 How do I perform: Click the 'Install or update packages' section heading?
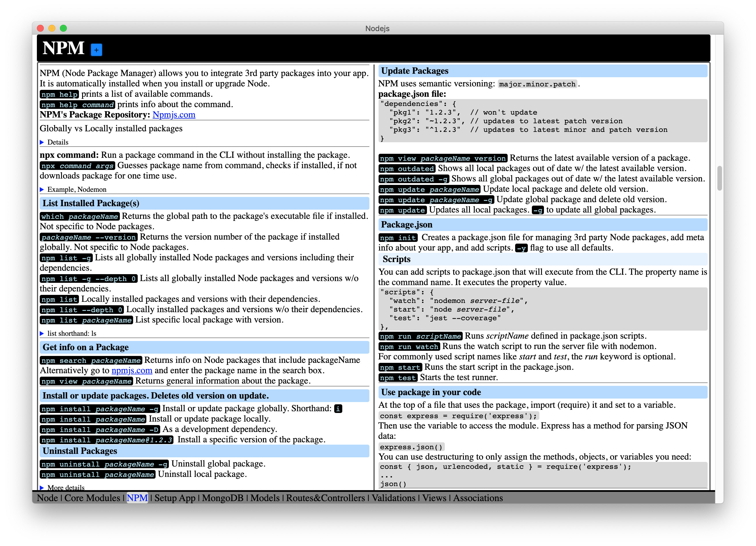tap(204, 395)
